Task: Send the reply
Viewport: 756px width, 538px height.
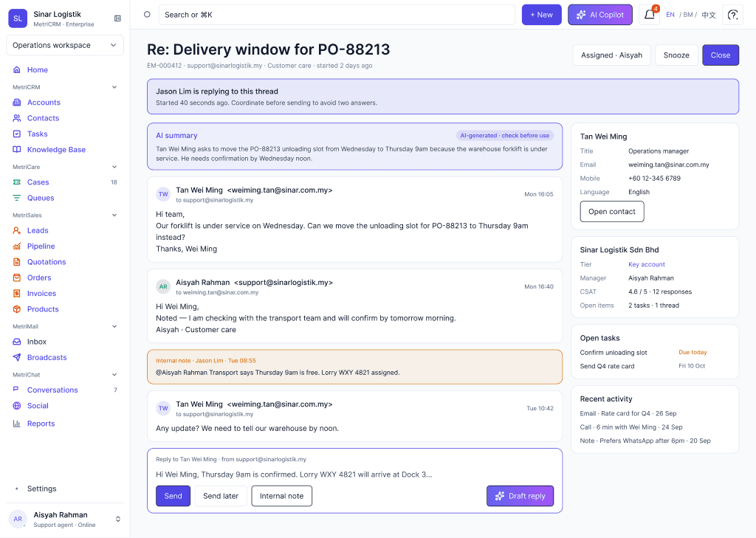Action: [x=173, y=496]
